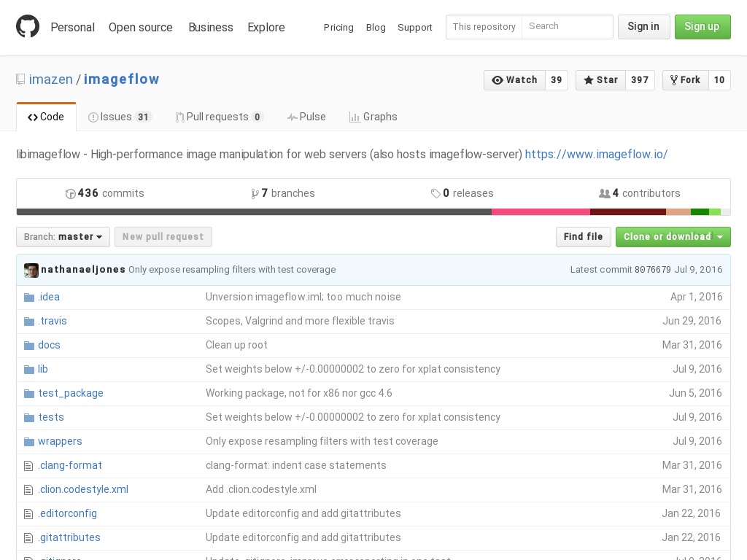Click the folder icon for .travis
Viewport: 747px width, 560px height.
pos(29,322)
